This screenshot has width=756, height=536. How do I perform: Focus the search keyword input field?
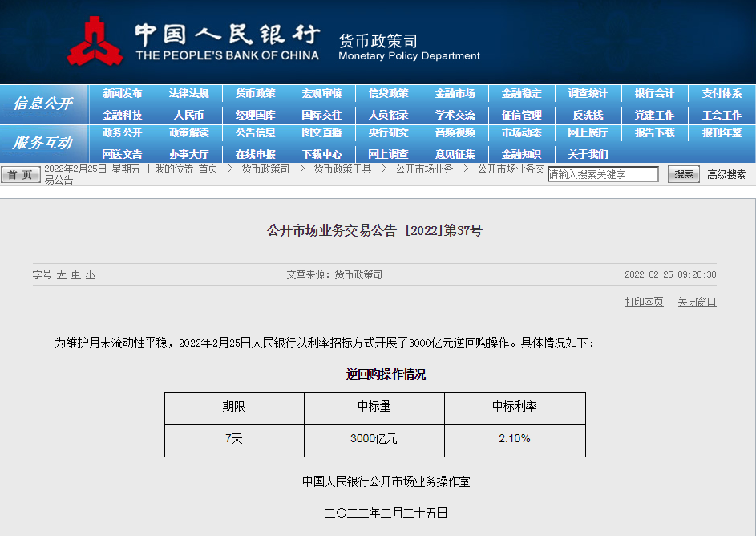tap(603, 174)
